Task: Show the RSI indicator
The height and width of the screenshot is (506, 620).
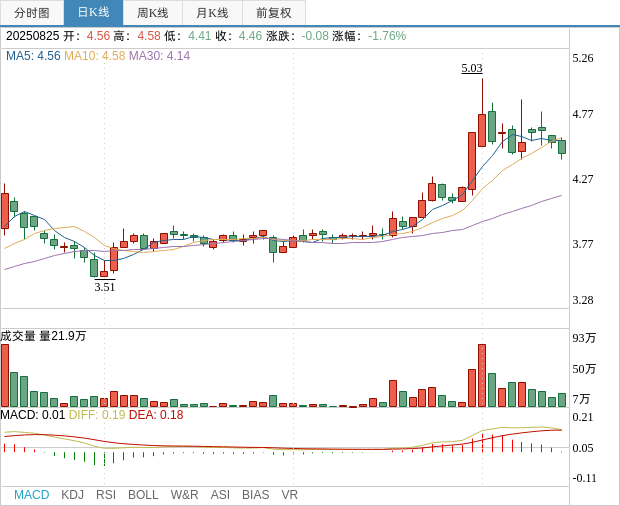Action: [x=106, y=495]
